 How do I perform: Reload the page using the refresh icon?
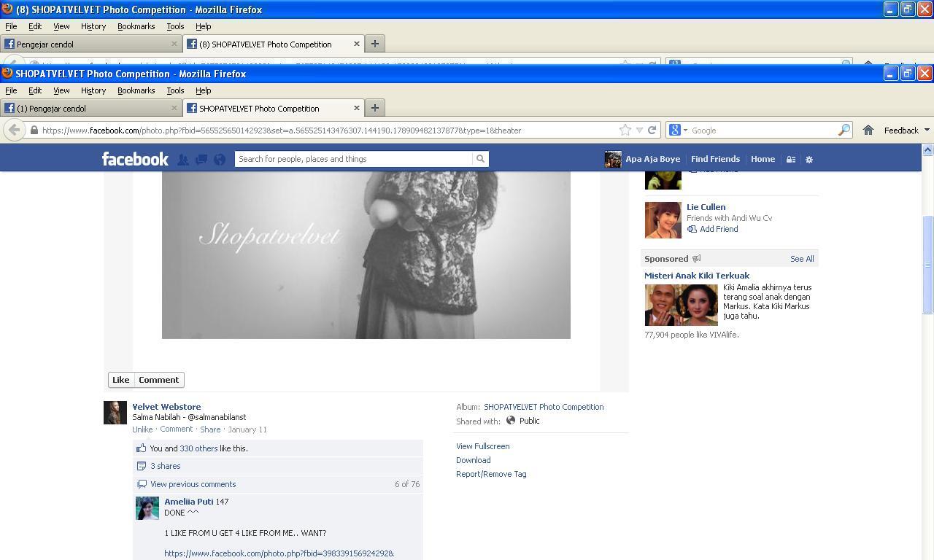coord(652,130)
